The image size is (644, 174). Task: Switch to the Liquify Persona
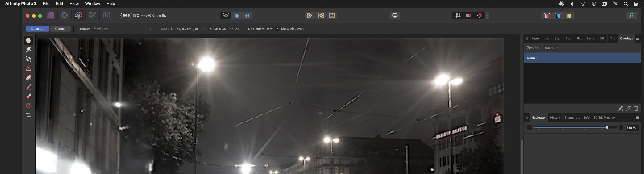64,16
